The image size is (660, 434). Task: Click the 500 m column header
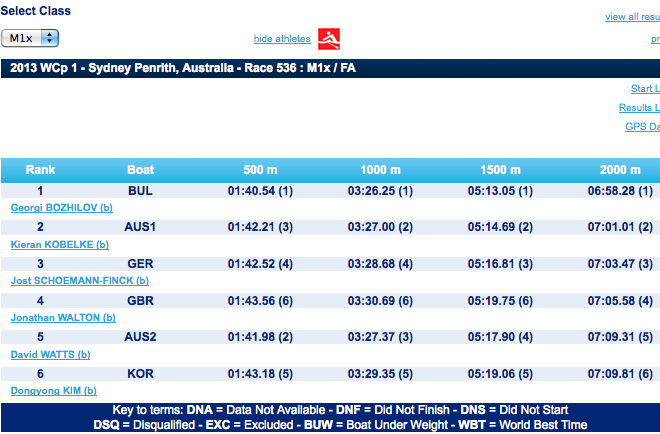click(260, 170)
